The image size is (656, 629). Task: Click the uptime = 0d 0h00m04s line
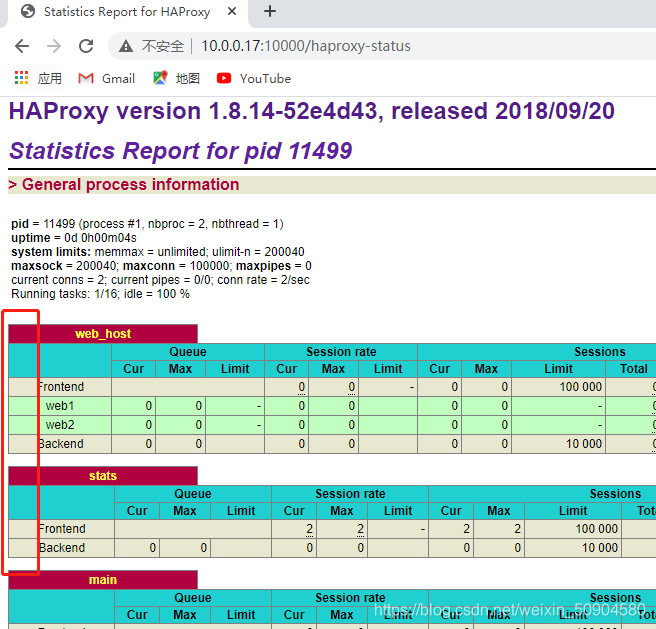coord(74,238)
